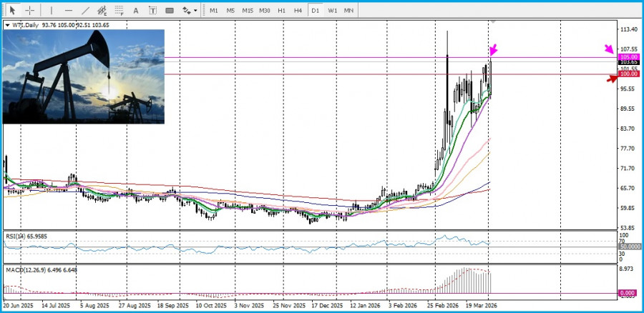Expand the WTI.Daily chart title arrow
The width and height of the screenshot is (644, 313).
pyautogui.click(x=7, y=25)
